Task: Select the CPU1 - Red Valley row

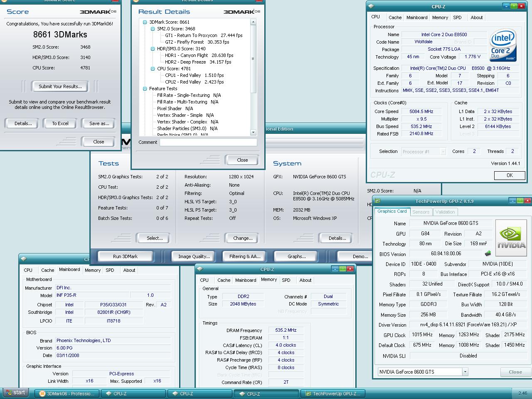Action: (x=195, y=75)
